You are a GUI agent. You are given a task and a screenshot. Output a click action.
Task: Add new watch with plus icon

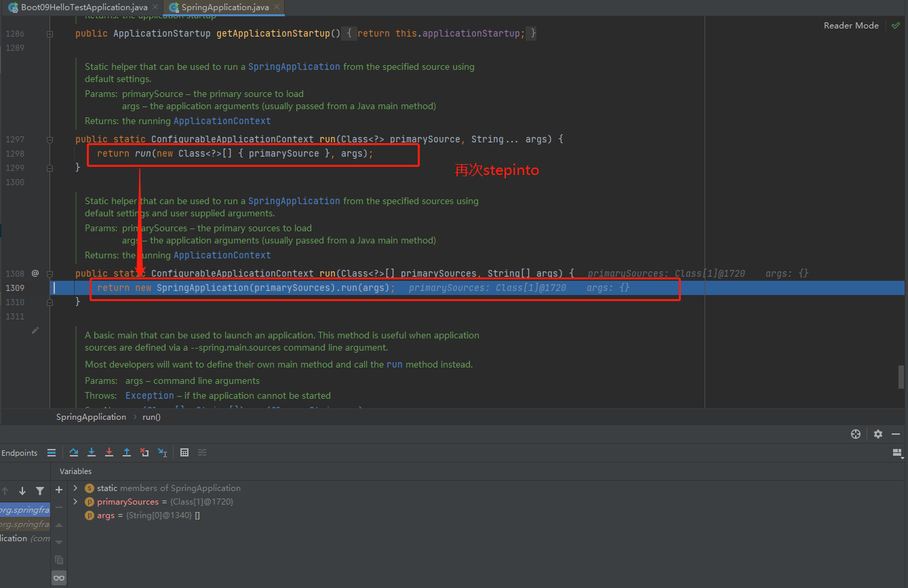(x=59, y=490)
